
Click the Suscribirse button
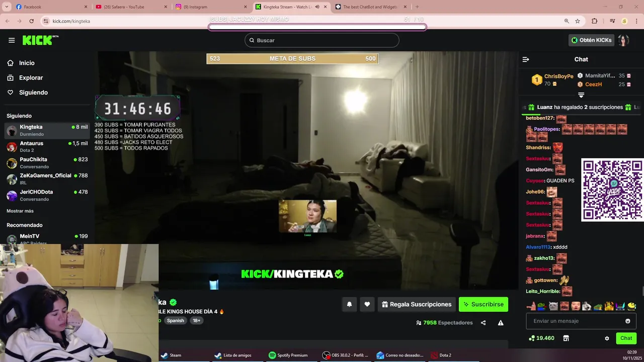[x=484, y=304]
